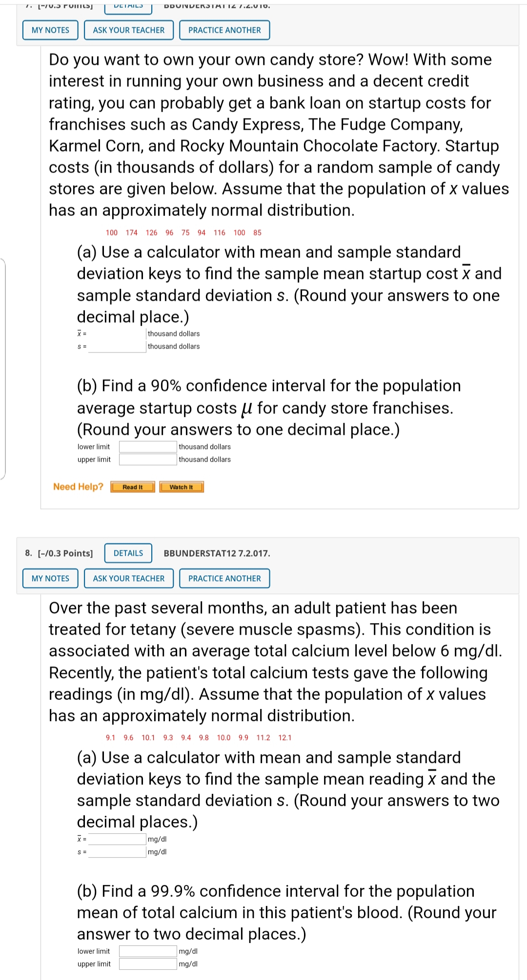Image resolution: width=527 pixels, height=980 pixels.
Task: Click the upper limit field in thousand dollars
Action: (x=148, y=459)
